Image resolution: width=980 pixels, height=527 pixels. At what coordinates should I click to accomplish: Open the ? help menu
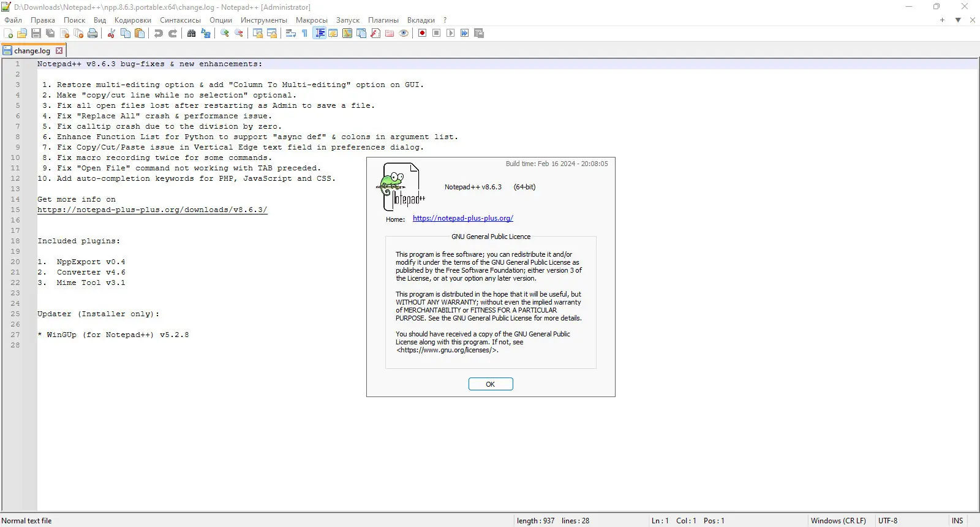445,20
